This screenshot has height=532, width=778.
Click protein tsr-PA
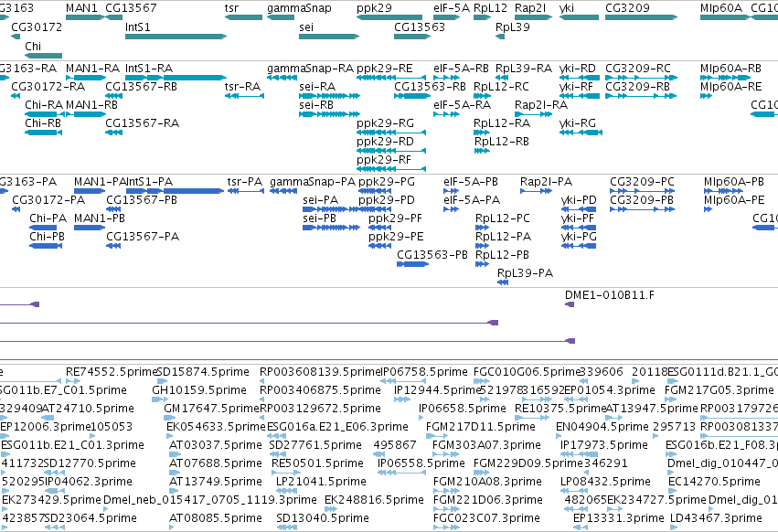click(x=246, y=191)
